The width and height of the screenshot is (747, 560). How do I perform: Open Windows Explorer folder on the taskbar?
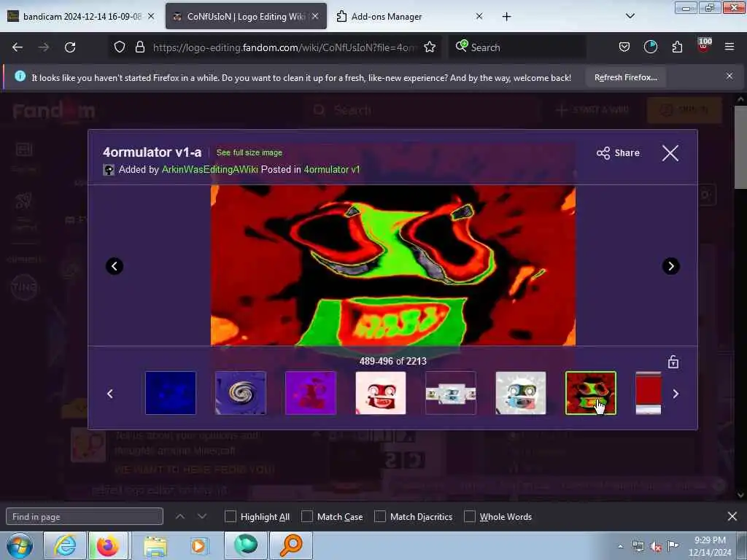click(155, 545)
